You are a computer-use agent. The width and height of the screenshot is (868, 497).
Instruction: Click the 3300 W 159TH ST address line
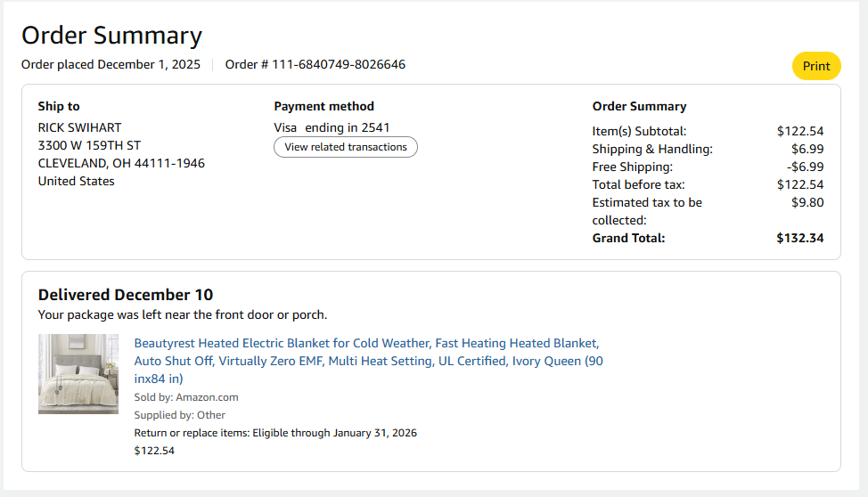tap(89, 145)
